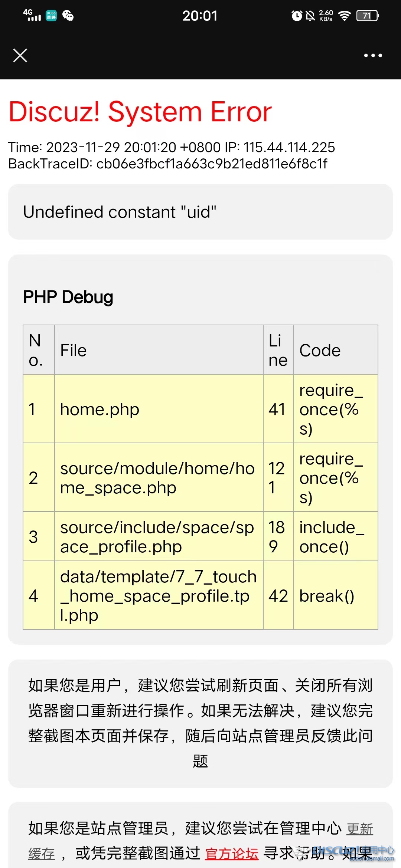Select the home.php row in debug table
The width and height of the screenshot is (401, 868).
click(200, 409)
